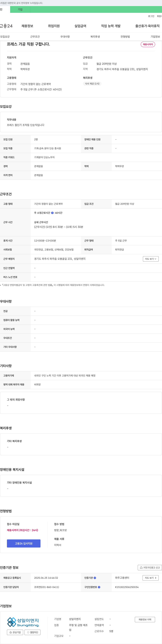Image resolution: width=162 pixels, height=644 pixels.
Task: Apply with 고용24 입사지원 button
Action: pos(24,543)
